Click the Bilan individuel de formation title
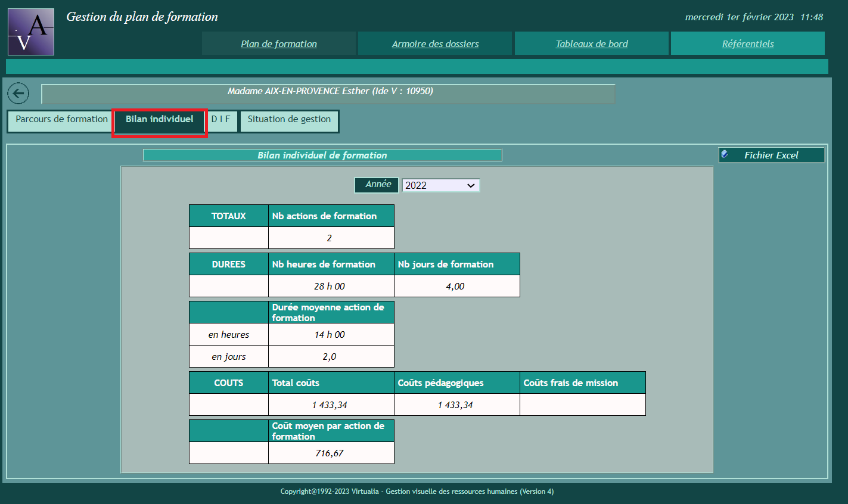This screenshot has width=848, height=504. point(322,155)
